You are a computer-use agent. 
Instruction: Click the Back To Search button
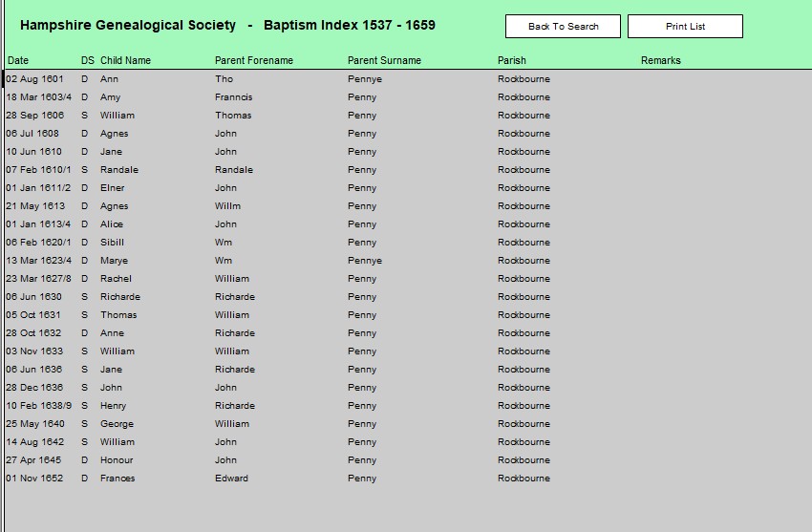coord(563,27)
